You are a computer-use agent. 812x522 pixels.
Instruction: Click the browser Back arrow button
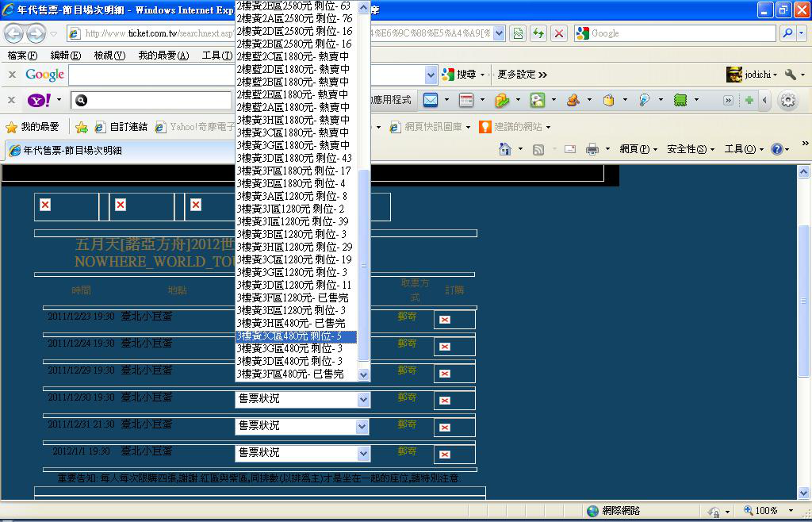14,33
